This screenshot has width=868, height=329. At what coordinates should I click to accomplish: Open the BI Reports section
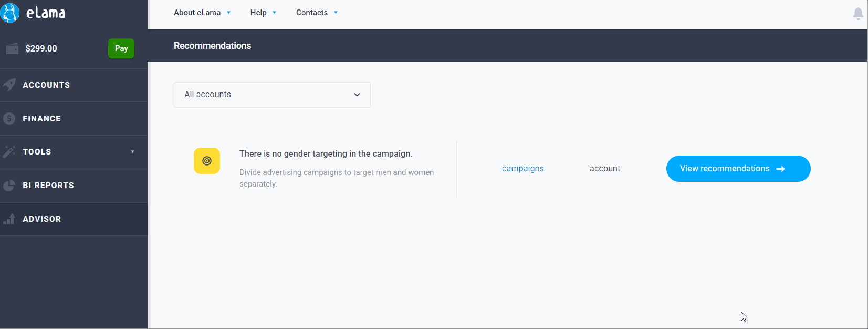click(74, 186)
